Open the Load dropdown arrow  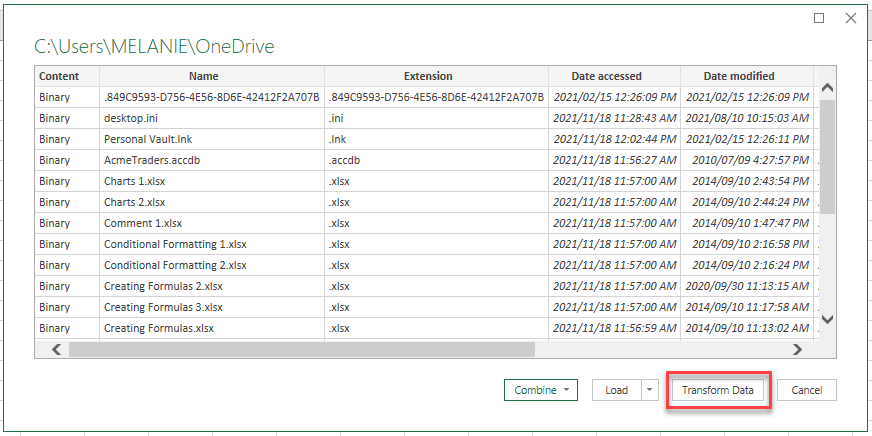650,390
